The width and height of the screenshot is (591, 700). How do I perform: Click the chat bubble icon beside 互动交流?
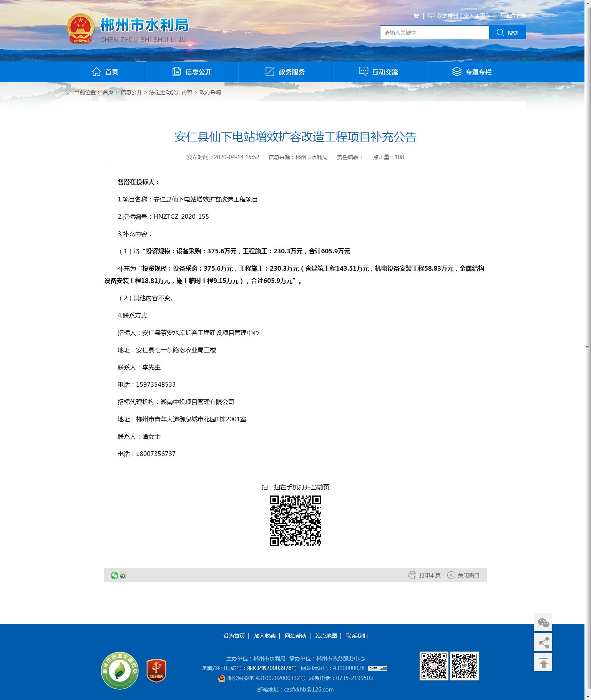364,72
